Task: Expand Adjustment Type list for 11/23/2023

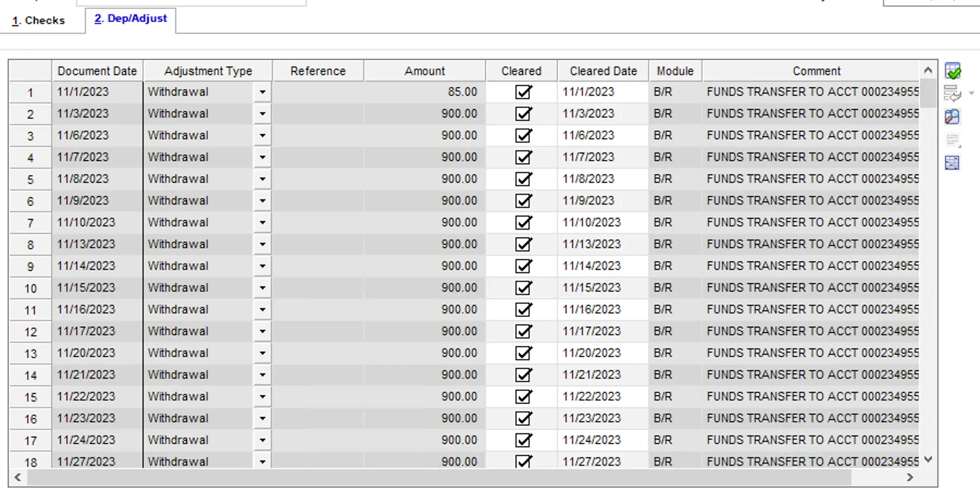Action: (262, 419)
